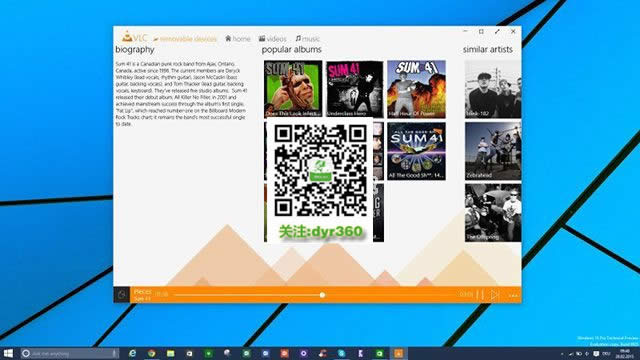The height and width of the screenshot is (360, 640).
Task: Select similar artist Zebrahead
Action: [493, 151]
